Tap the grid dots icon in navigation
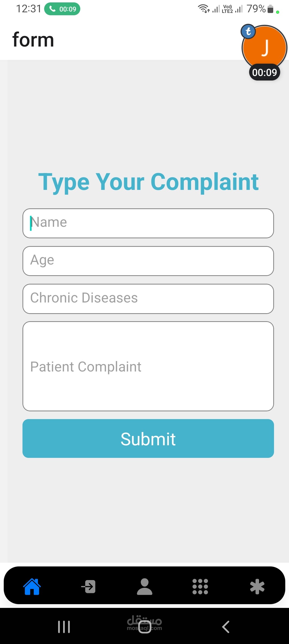Screen dimensions: 289x644 point(200,586)
